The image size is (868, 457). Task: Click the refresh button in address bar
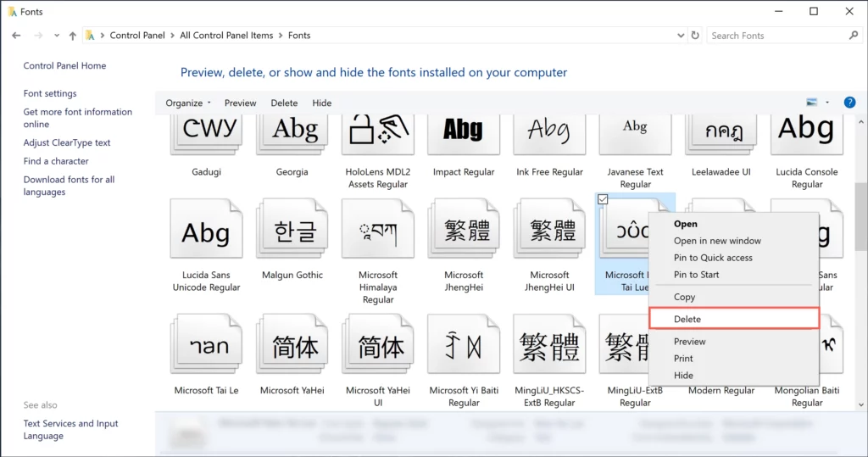695,36
